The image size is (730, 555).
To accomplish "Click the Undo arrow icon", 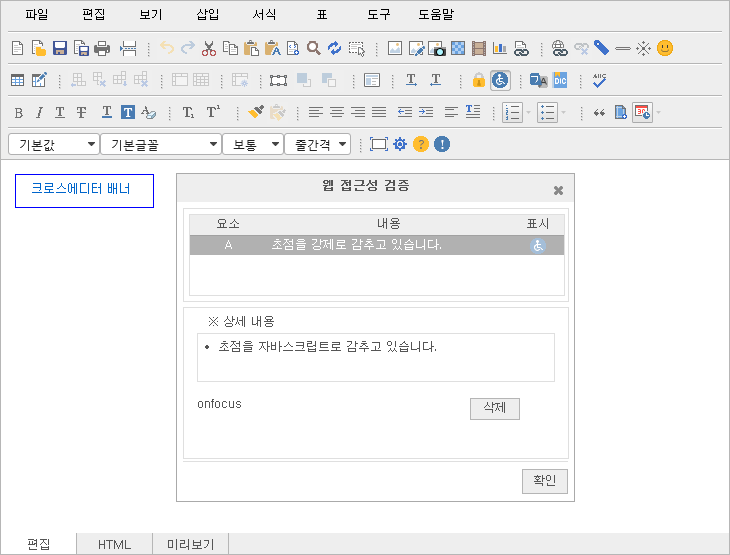I will pos(167,47).
